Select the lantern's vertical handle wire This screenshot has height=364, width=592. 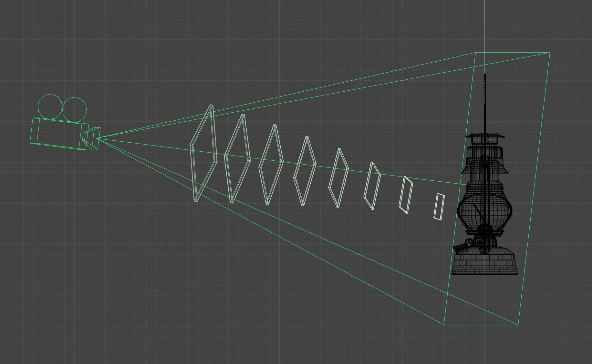(484, 97)
